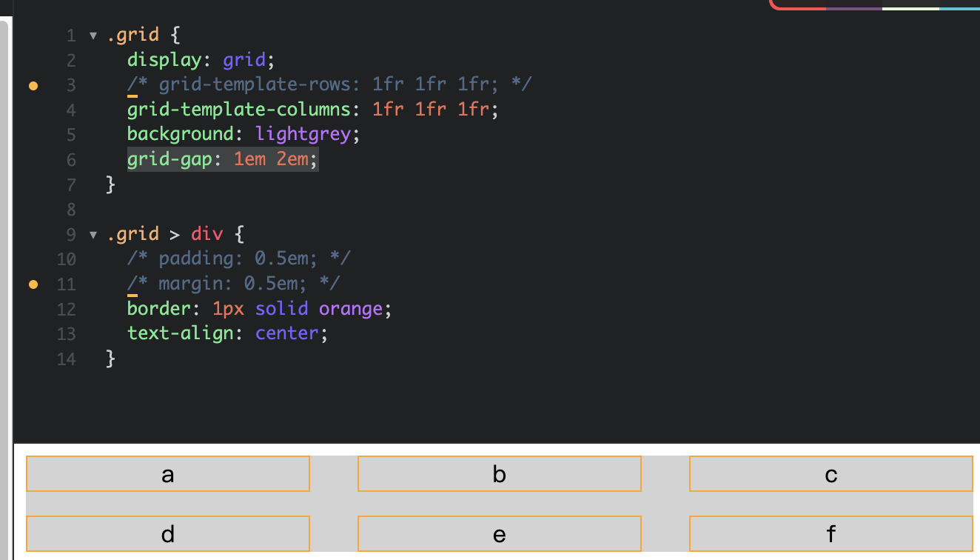Click grid cell labeled c
Image resolution: width=980 pixels, height=560 pixels.
point(831,474)
